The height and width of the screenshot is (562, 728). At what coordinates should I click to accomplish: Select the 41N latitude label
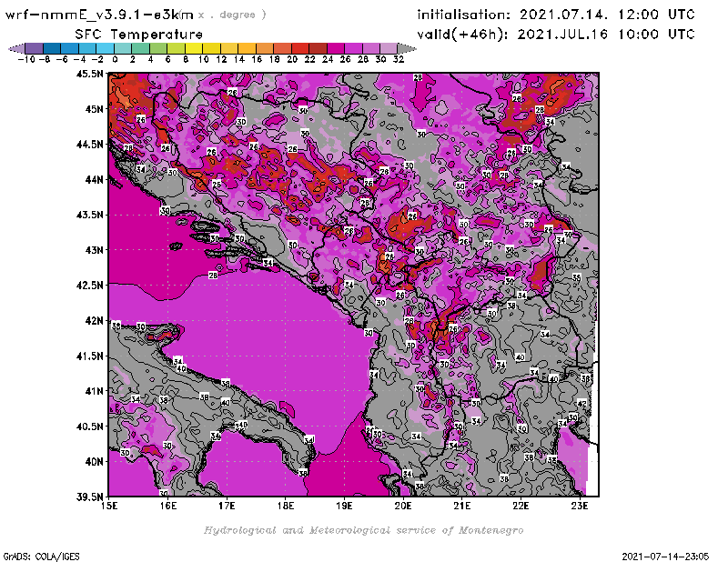point(95,391)
